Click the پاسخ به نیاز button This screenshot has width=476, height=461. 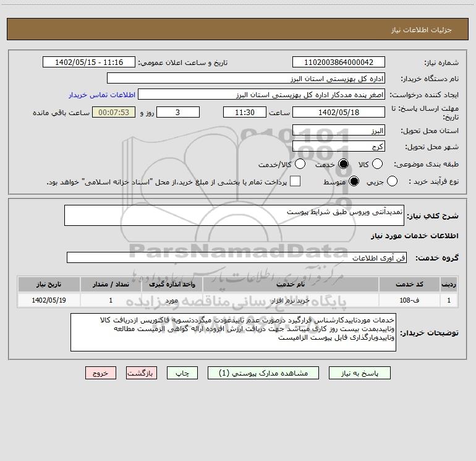pos(360,373)
